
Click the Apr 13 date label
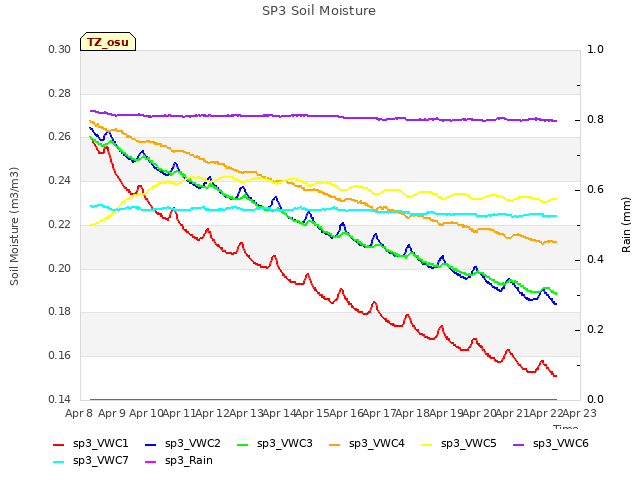(x=246, y=413)
